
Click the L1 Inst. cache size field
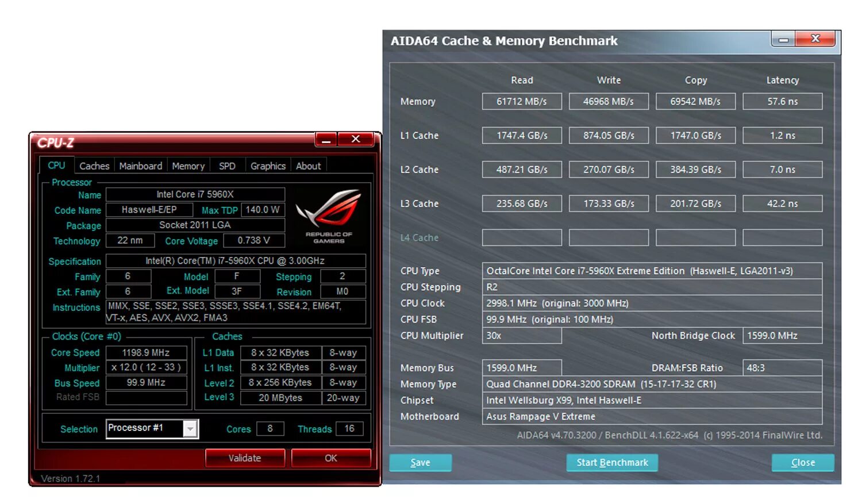[x=280, y=368]
